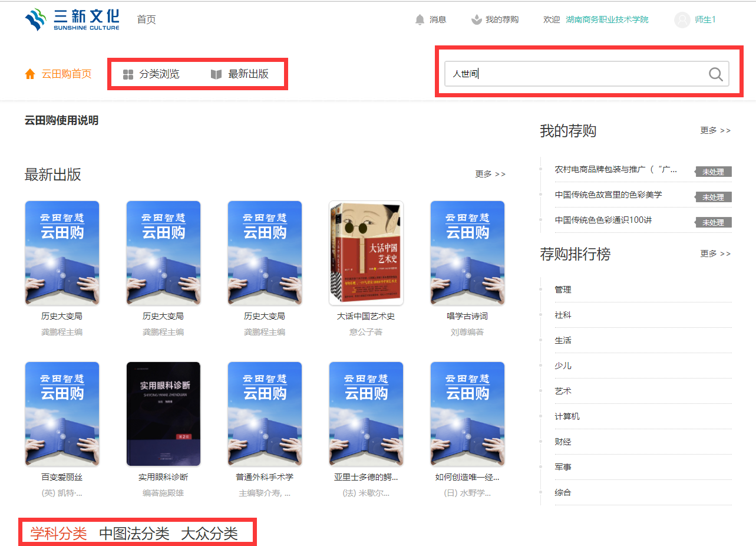Click the orange home icon
This screenshot has width=756, height=546.
pyautogui.click(x=30, y=74)
